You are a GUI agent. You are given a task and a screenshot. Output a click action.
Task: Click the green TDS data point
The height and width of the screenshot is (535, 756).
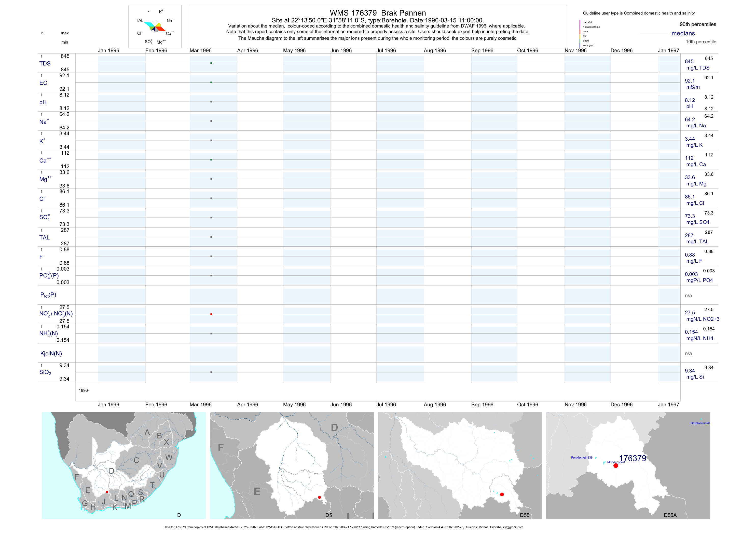(x=211, y=63)
